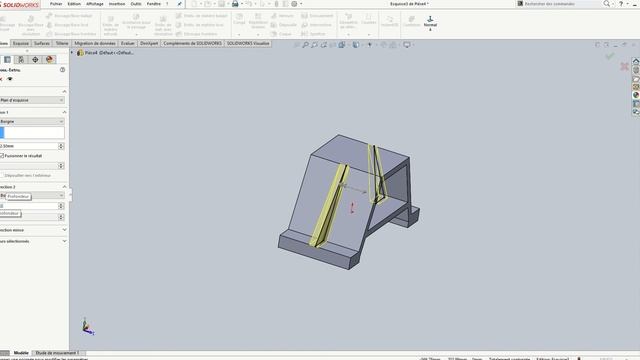Screen dimensions: 640x360
Task: Switch to Migration de données tab
Action: point(95,43)
